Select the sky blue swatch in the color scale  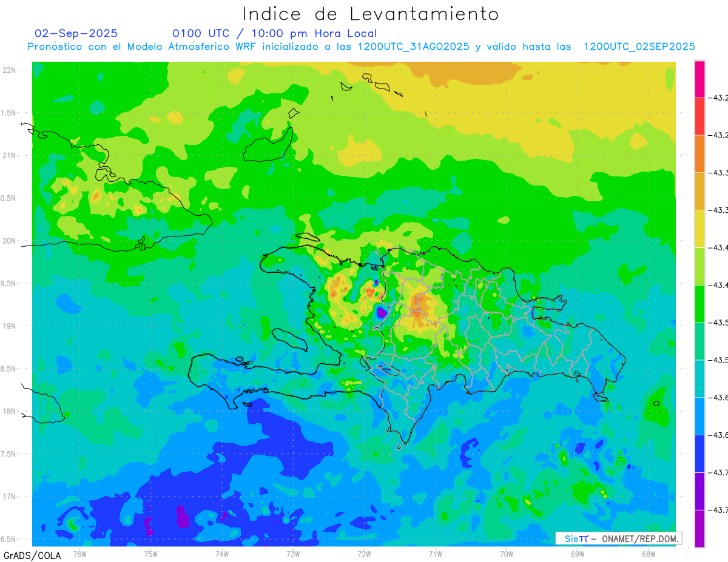click(699, 416)
